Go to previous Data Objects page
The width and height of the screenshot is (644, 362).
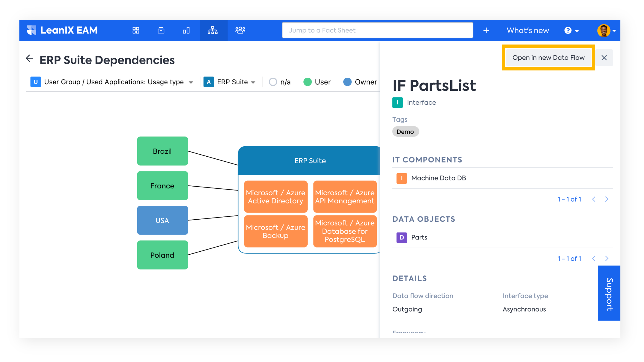coord(594,259)
